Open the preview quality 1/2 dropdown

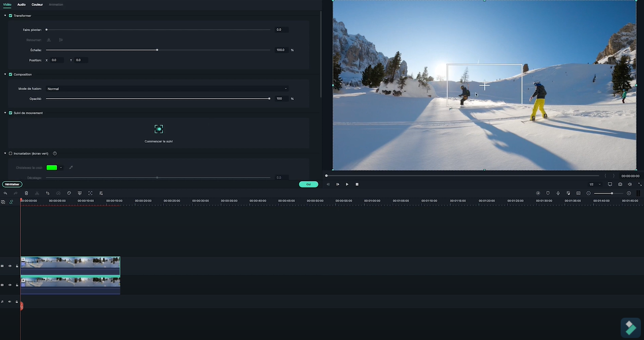(594, 184)
